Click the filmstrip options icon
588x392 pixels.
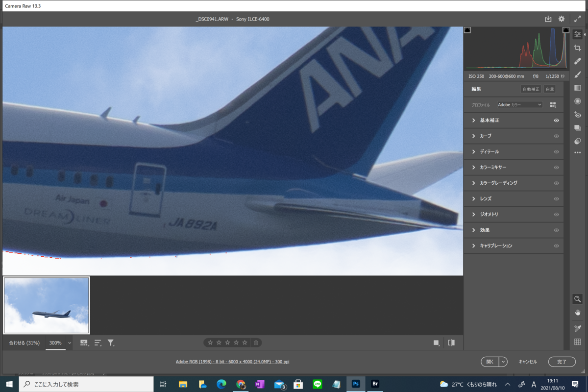tap(84, 343)
